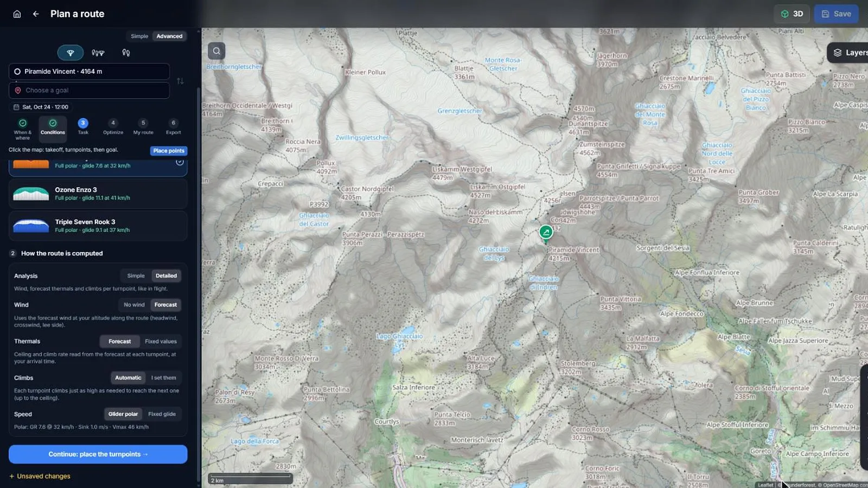Open step 3 Task
This screenshot has width=868, height=488.
pyautogui.click(x=83, y=127)
